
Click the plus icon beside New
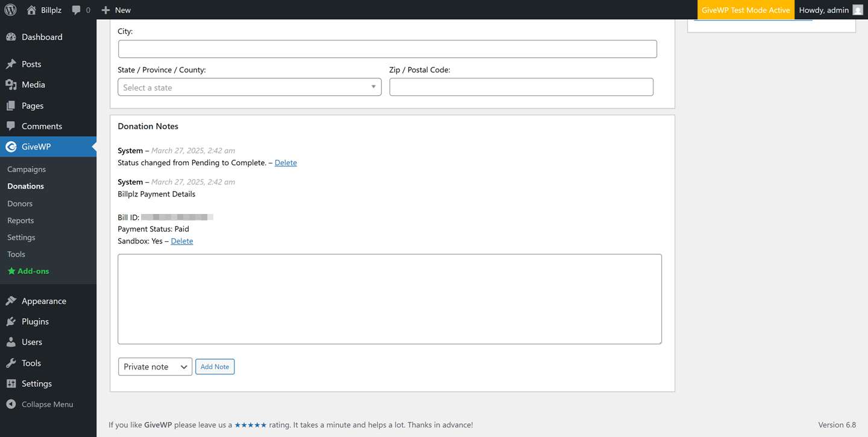click(105, 10)
